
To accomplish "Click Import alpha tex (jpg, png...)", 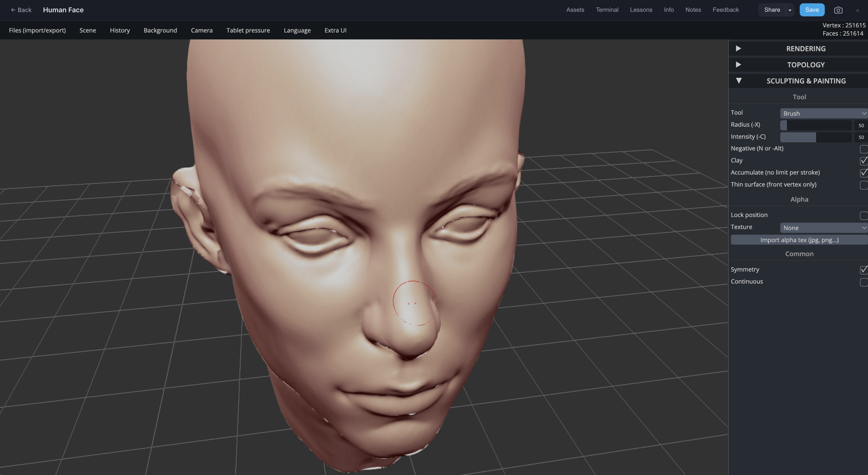I will [x=799, y=240].
